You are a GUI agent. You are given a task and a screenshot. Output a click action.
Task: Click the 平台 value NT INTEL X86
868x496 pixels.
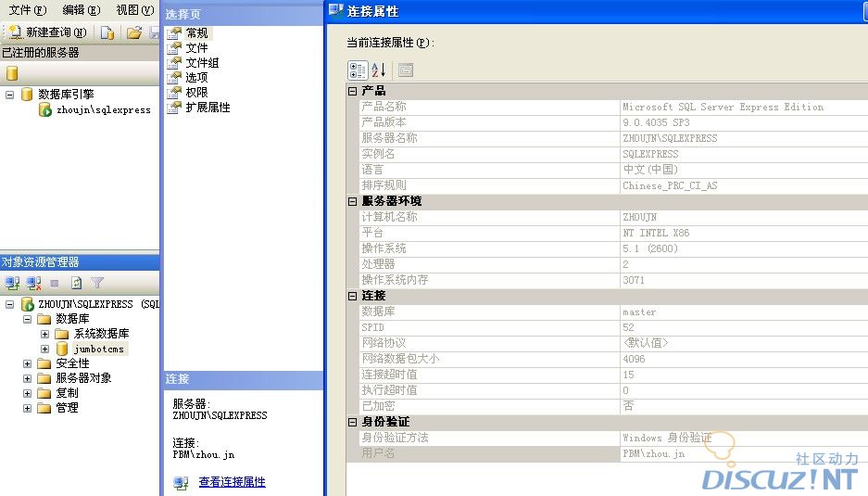coord(656,233)
